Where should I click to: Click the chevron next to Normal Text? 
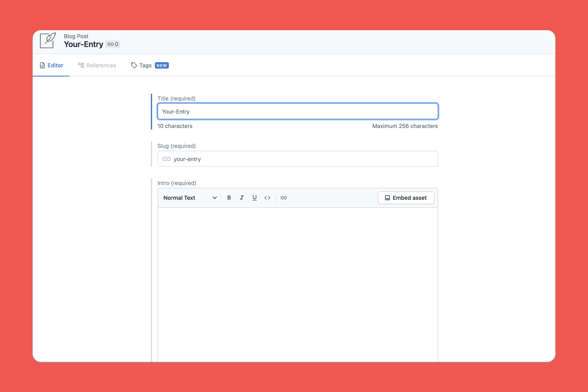(x=215, y=198)
